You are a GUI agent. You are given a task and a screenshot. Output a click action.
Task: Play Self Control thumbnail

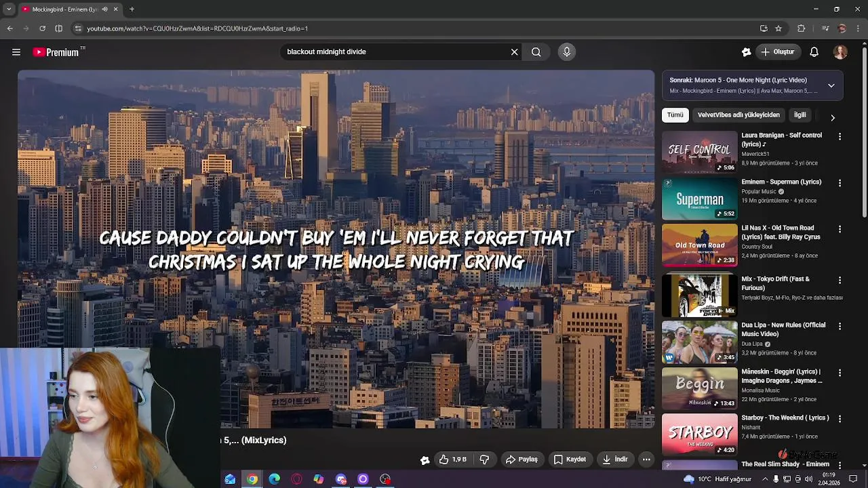click(699, 152)
